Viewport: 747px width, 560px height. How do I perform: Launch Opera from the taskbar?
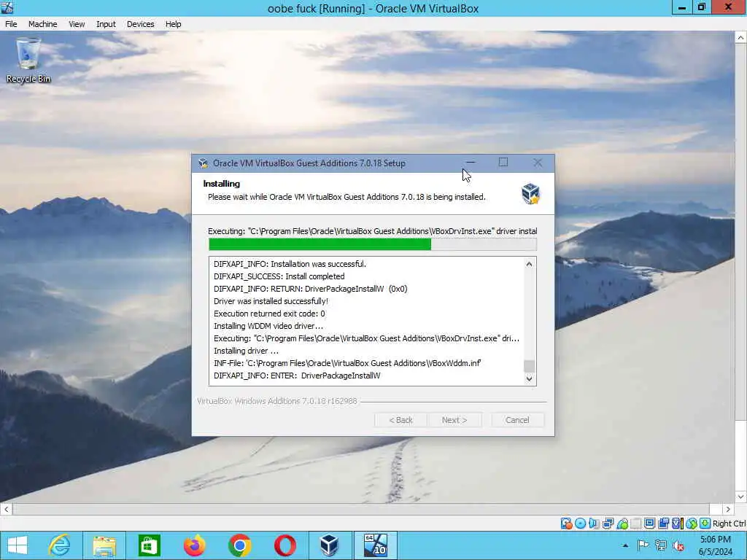[x=285, y=545]
